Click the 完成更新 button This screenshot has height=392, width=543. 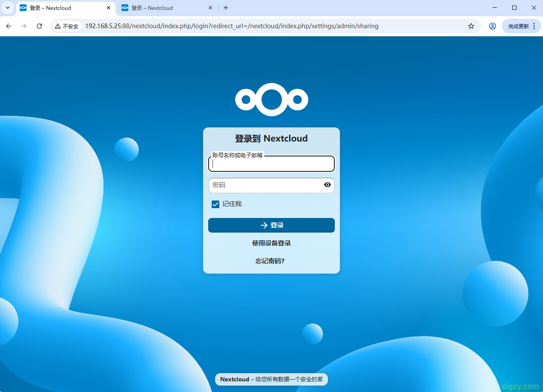coord(518,26)
